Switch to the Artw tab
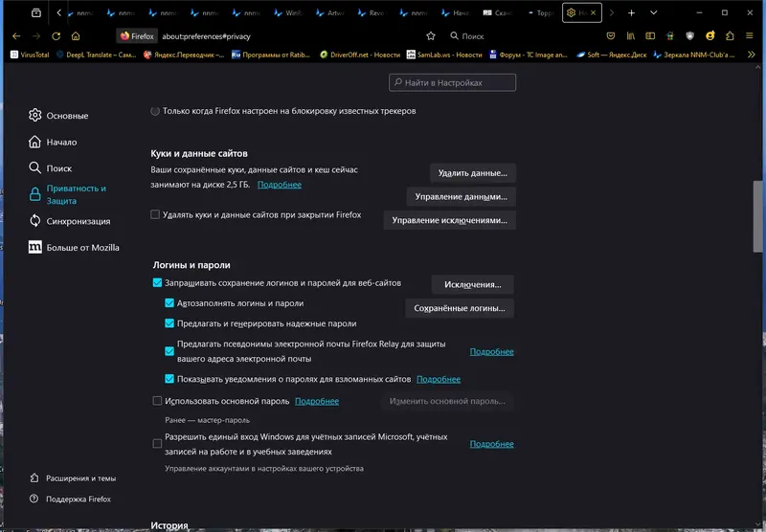766x532 pixels. [x=330, y=12]
